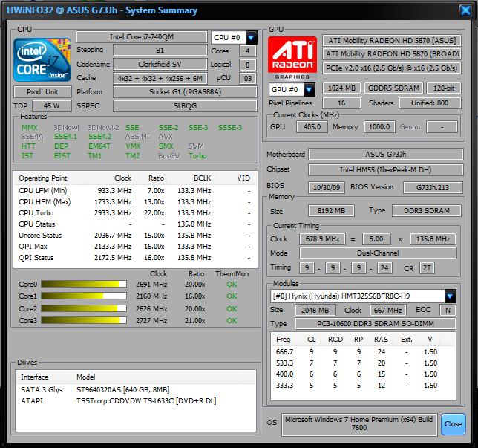Image resolution: width=478 pixels, height=448 pixels.
Task: Select the Uncore Status row
Action: [x=135, y=236]
